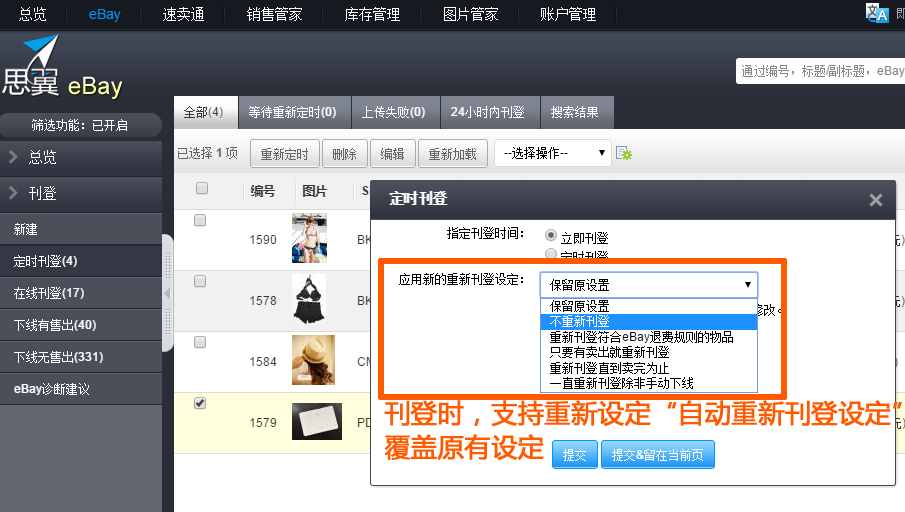Screen dimensions: 905x512
Task: Switch to the 上传失败(0) tab
Action: [395, 113]
